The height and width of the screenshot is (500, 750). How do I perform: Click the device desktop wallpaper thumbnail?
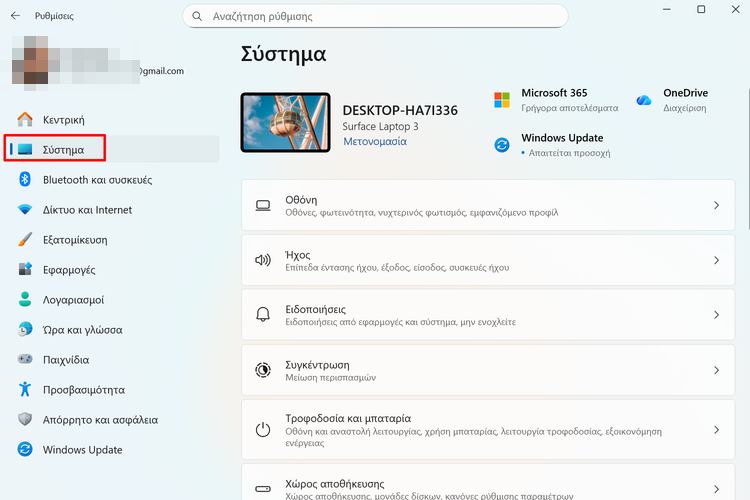point(285,122)
